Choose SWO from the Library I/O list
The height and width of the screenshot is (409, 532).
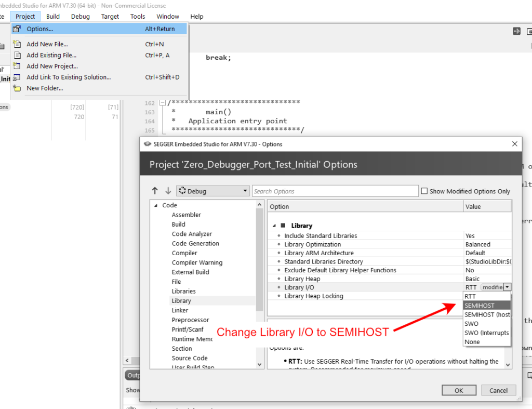pyautogui.click(x=486, y=324)
